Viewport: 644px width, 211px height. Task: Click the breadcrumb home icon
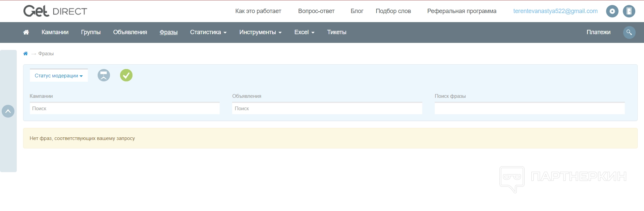25,54
